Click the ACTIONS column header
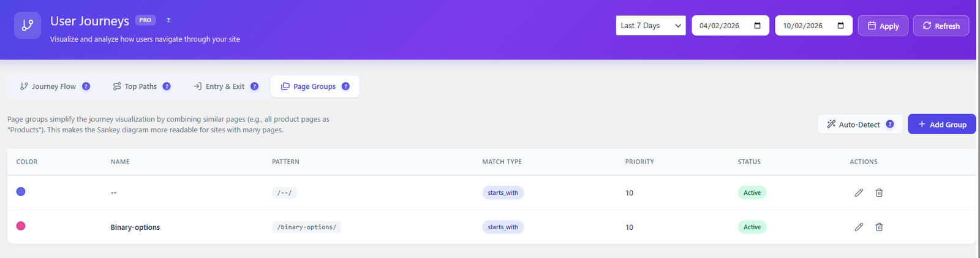 tap(864, 162)
